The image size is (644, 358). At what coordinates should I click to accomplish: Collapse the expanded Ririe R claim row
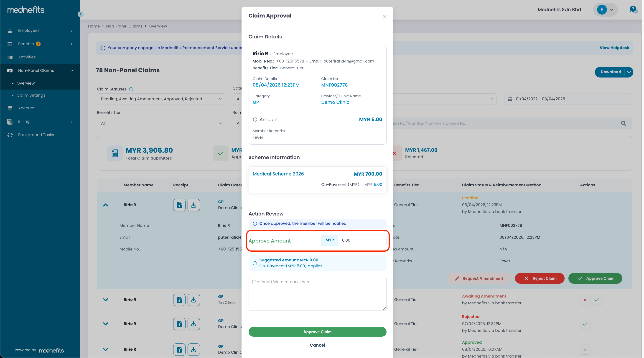tap(105, 205)
